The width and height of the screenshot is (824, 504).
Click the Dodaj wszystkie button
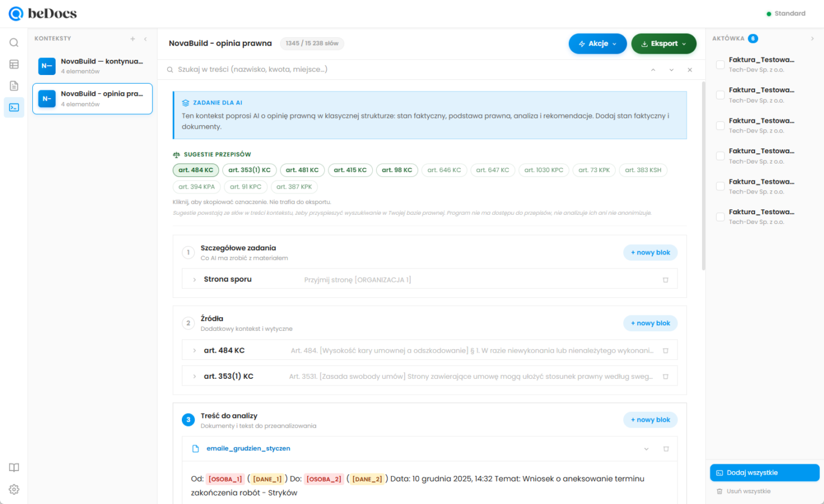click(764, 473)
